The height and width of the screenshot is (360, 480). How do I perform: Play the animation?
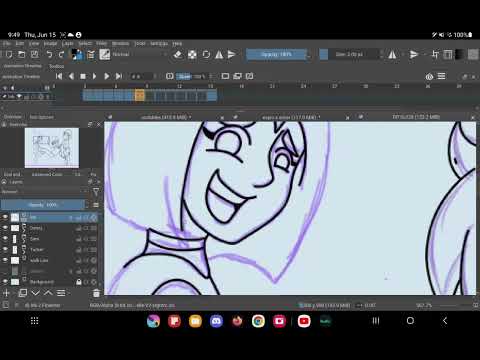[94, 76]
